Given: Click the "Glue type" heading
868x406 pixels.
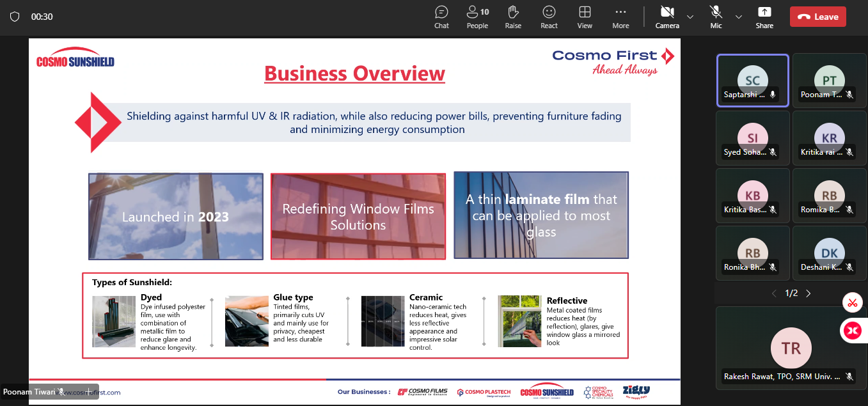Looking at the screenshot, I should [294, 297].
